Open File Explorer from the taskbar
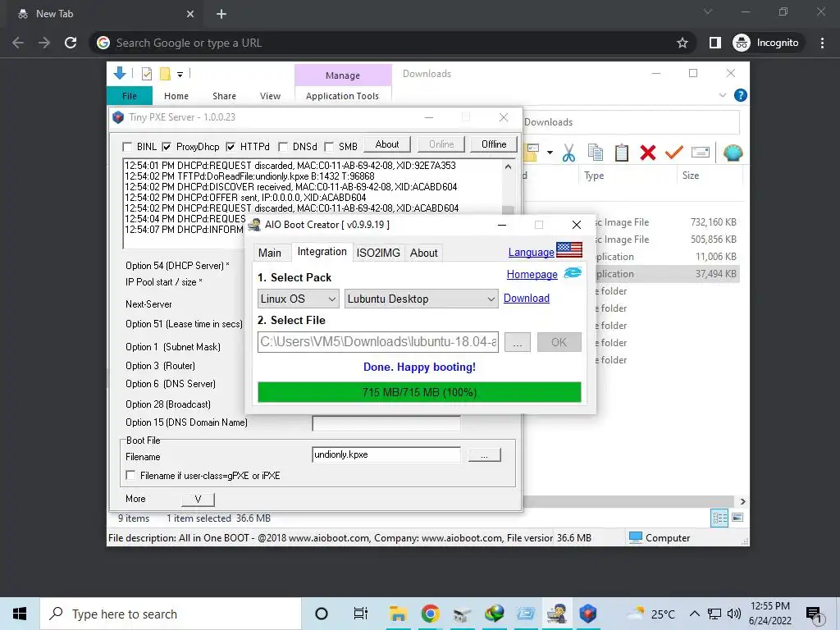Image resolution: width=840 pixels, height=630 pixels. pyautogui.click(x=398, y=614)
